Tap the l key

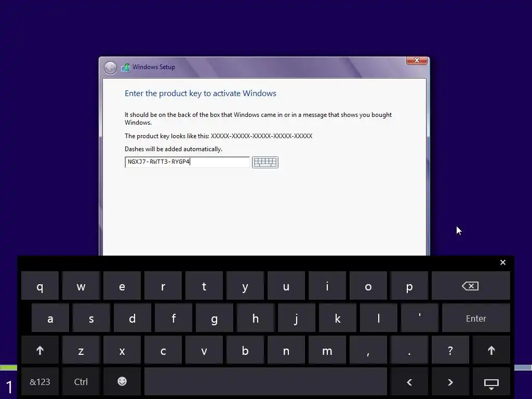pyautogui.click(x=378, y=318)
